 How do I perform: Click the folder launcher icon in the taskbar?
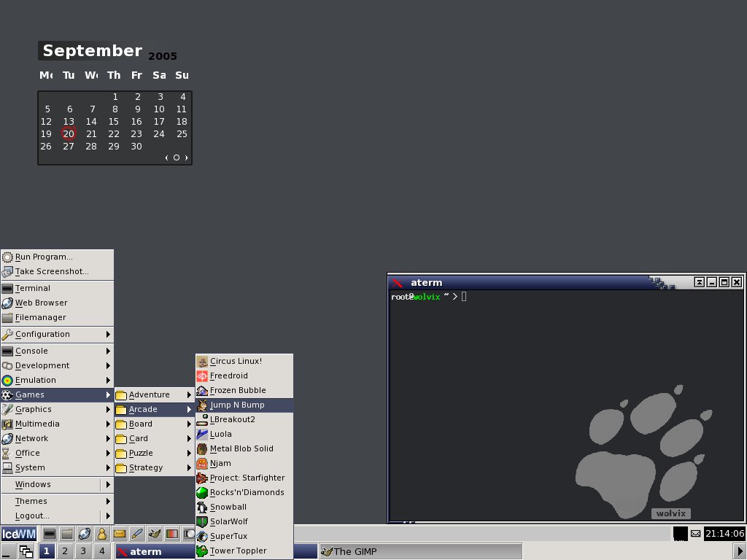[66, 534]
